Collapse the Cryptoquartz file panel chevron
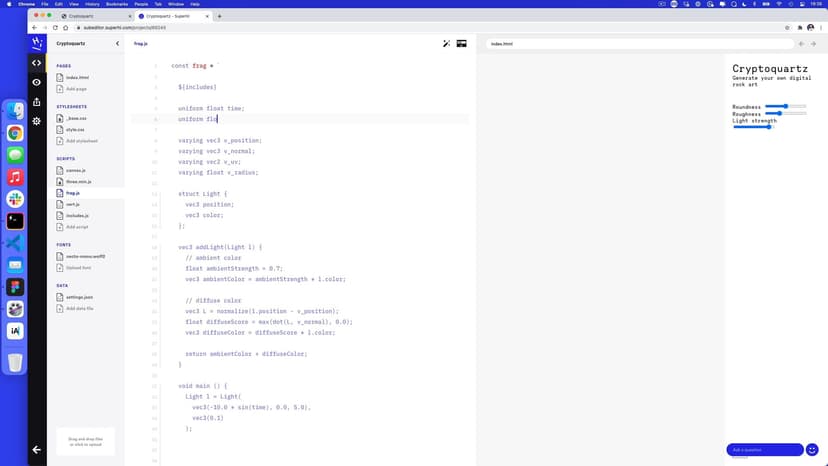The image size is (828, 466). click(x=117, y=44)
